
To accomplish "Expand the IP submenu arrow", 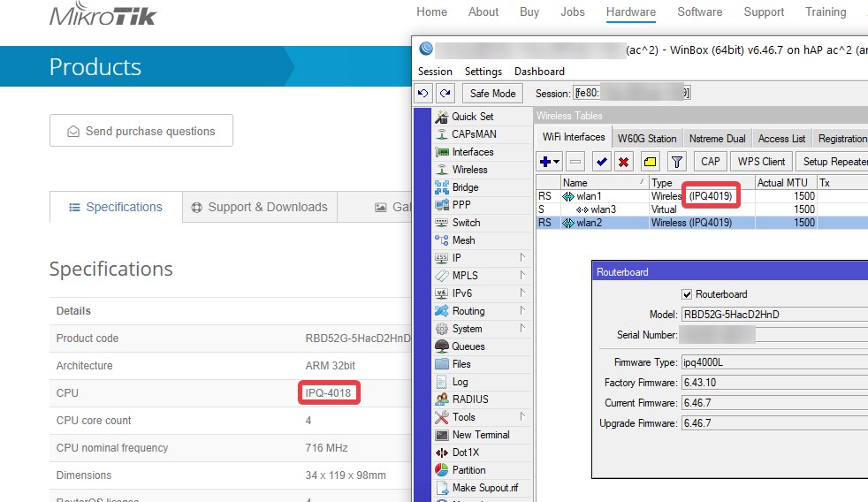I will pyautogui.click(x=522, y=257).
